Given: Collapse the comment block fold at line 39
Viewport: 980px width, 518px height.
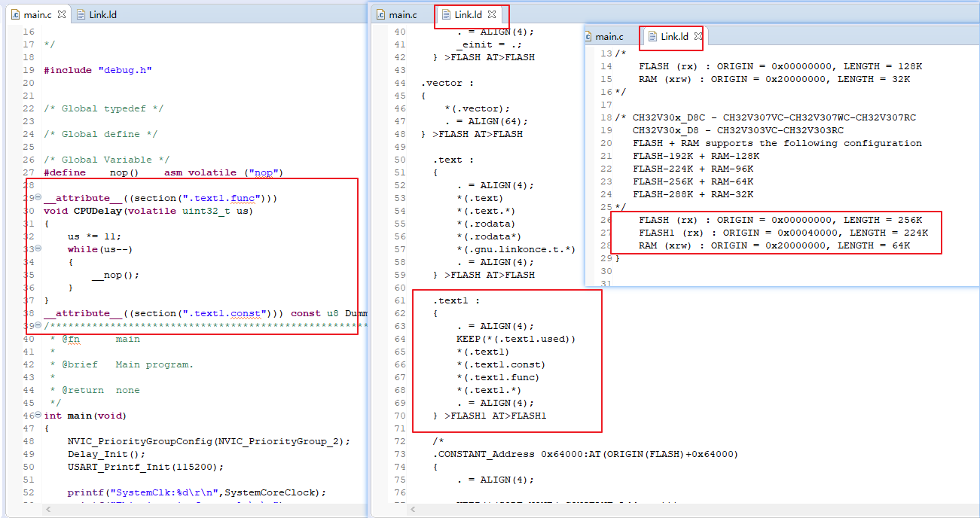Looking at the screenshot, I should (x=38, y=326).
